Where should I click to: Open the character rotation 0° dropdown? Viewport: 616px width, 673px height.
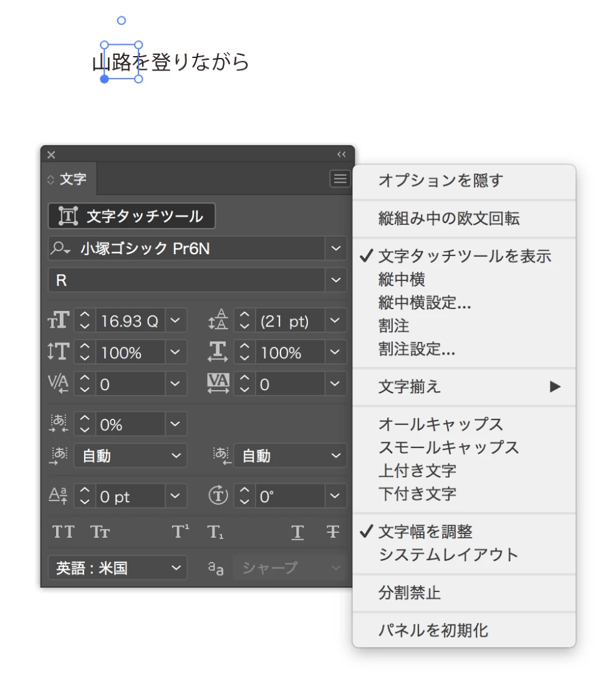(335, 496)
